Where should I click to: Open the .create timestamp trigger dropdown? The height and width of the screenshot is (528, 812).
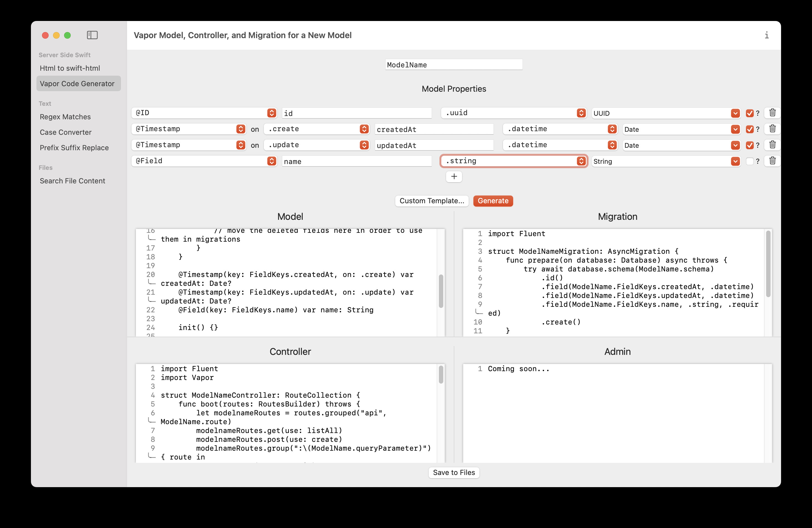pos(364,129)
